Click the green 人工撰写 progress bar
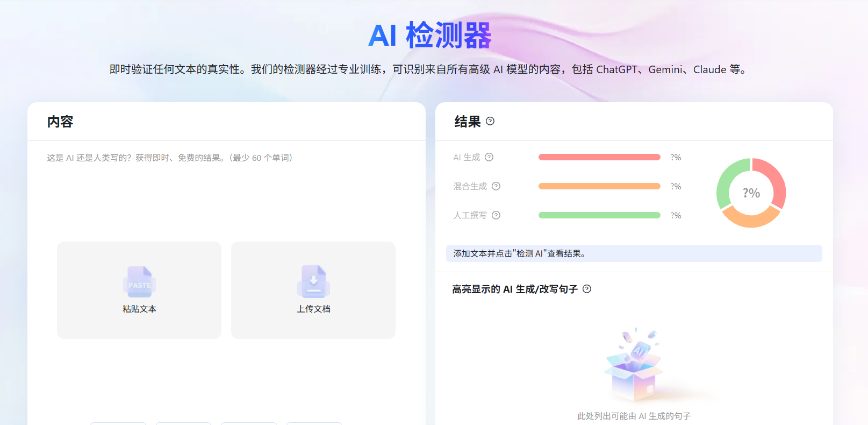This screenshot has width=868, height=425. pyautogui.click(x=599, y=215)
